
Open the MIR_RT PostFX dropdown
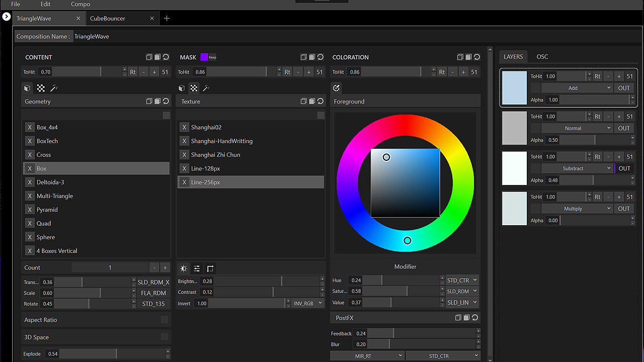click(367, 356)
